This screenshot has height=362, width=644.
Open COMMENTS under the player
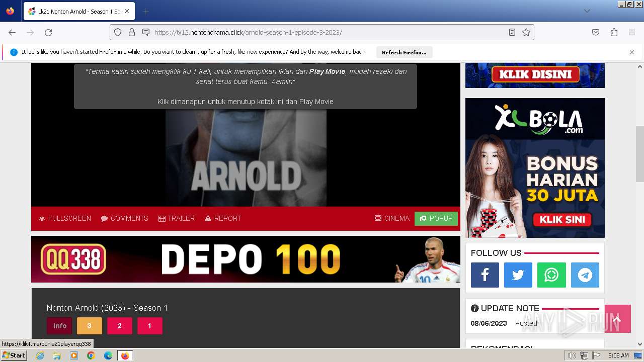coord(124,218)
